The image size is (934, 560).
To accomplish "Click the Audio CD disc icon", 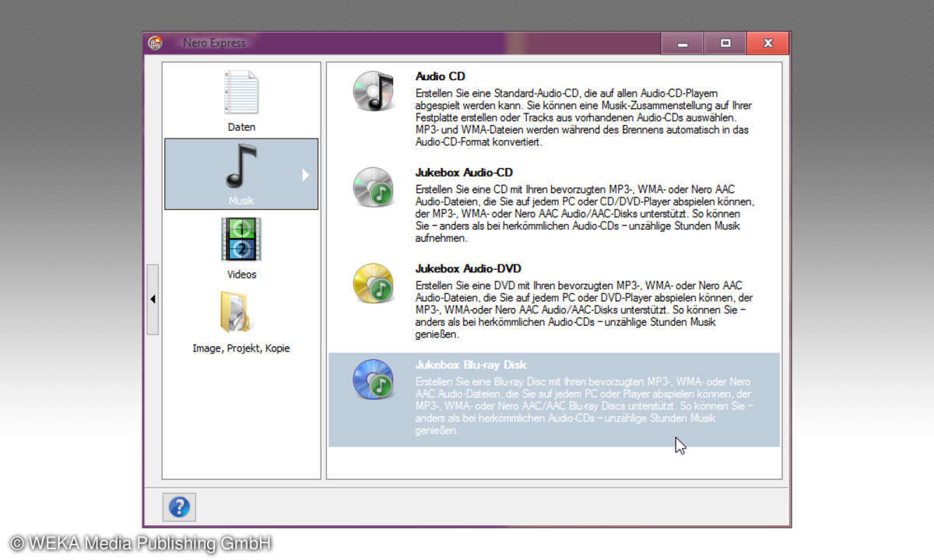I will [374, 90].
